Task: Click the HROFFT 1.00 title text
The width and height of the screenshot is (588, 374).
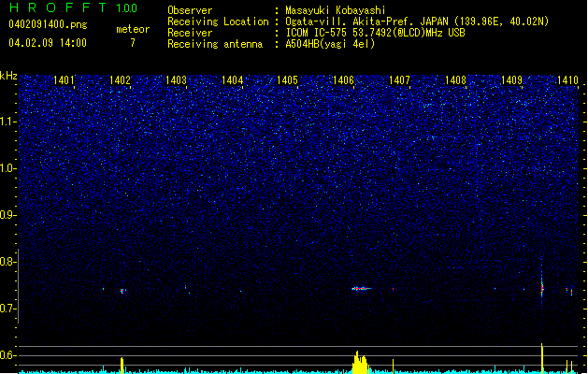Action: 74,7
